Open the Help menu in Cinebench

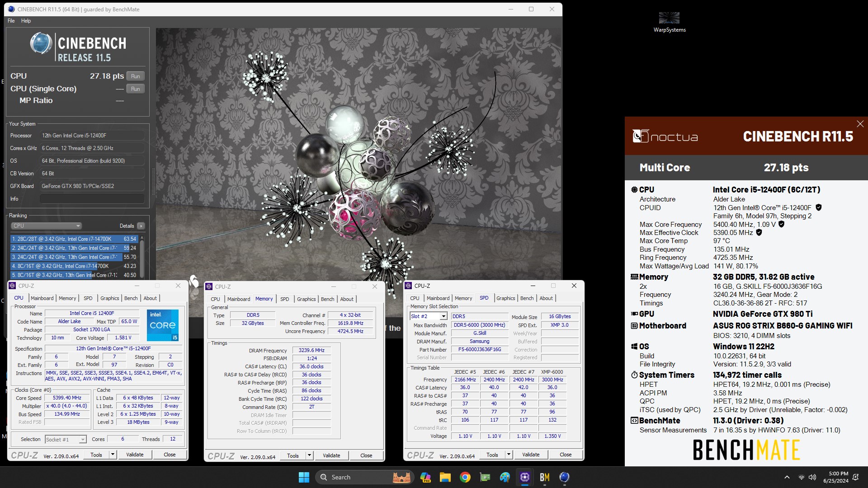26,21
